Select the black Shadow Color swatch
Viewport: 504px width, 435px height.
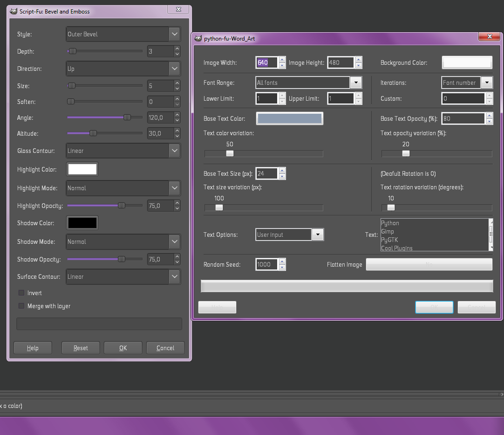pos(82,223)
